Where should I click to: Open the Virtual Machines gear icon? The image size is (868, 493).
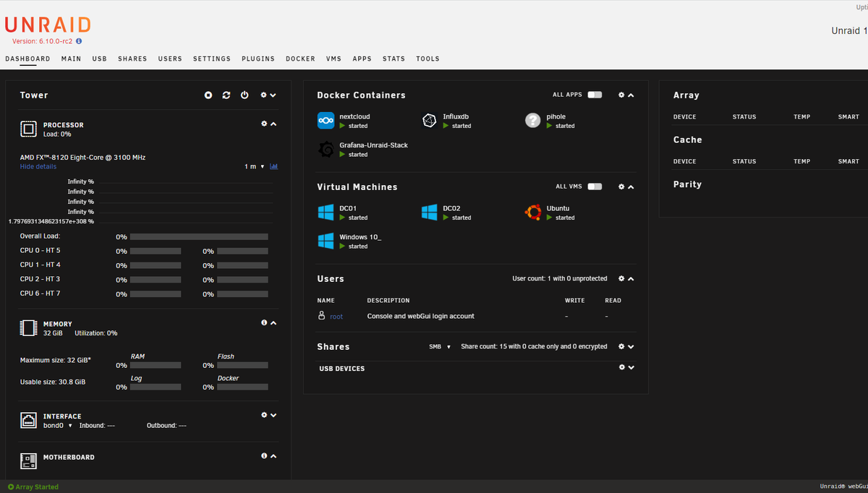[621, 187]
